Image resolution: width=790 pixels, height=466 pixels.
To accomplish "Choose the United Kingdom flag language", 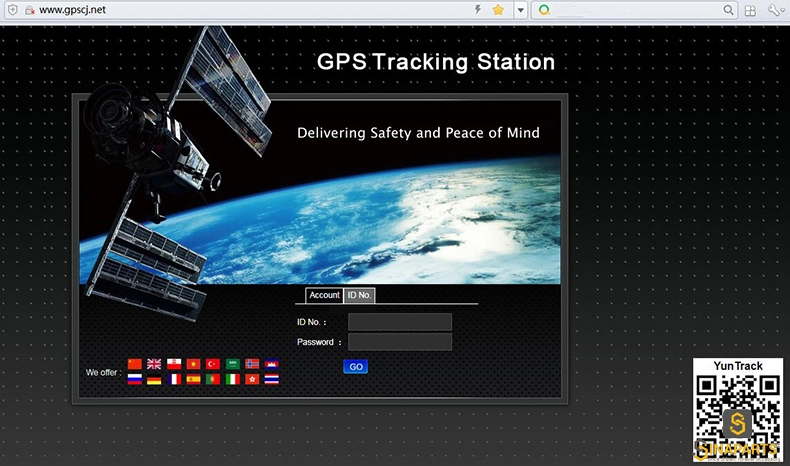I will point(154,364).
